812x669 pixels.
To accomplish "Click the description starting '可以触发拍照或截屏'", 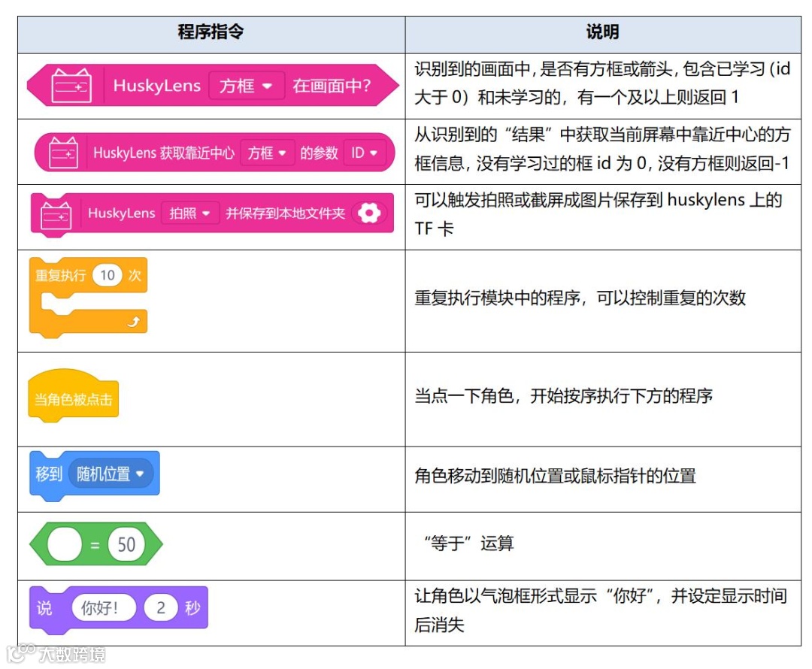I will tap(598, 213).
